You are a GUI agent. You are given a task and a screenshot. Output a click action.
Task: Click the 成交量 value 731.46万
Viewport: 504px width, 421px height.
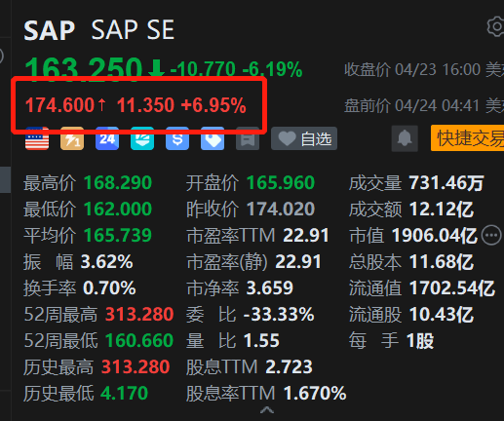point(446,182)
